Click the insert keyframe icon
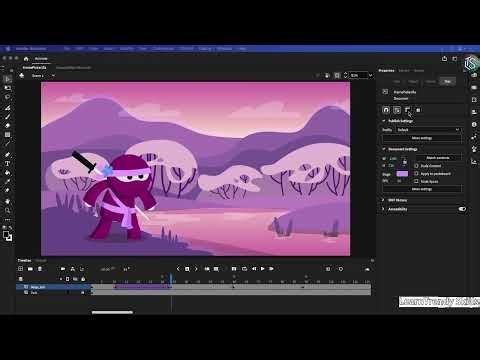Viewport: 480px width, 360px height. pos(187,269)
